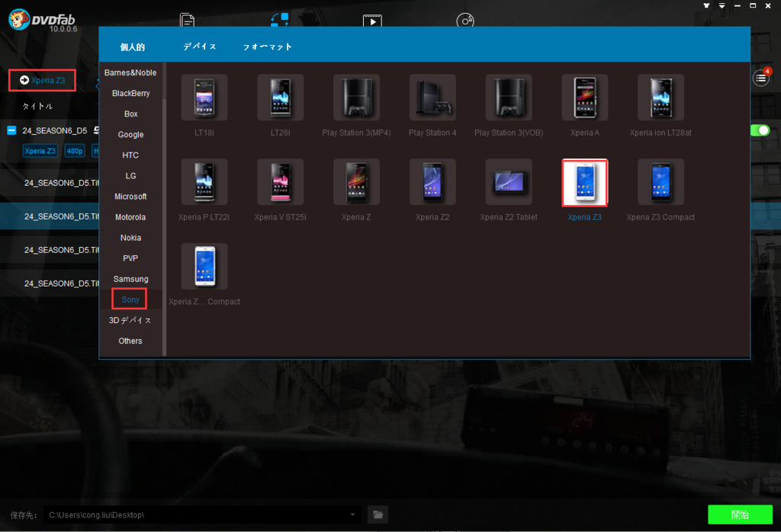
Task: Choose the Play Station 3(VOB) profile
Action: (x=509, y=98)
